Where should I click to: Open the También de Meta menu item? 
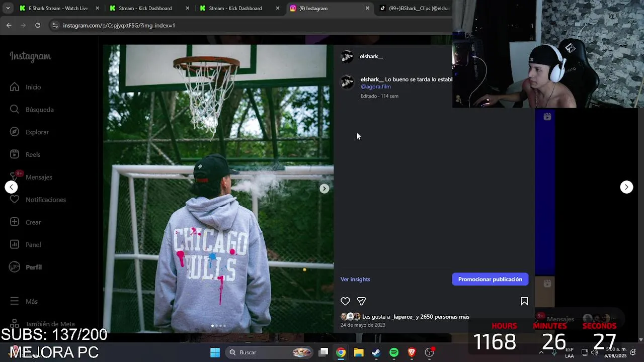point(42,324)
